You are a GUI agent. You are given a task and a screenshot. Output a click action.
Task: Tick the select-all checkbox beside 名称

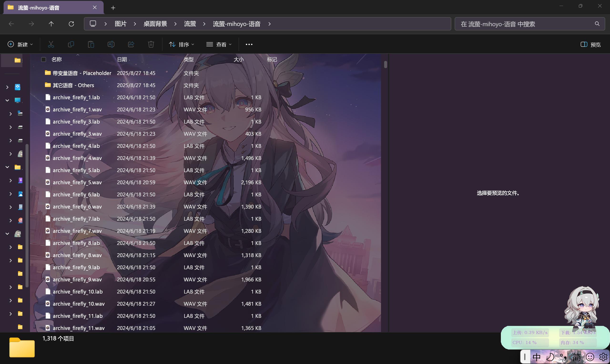pyautogui.click(x=44, y=59)
